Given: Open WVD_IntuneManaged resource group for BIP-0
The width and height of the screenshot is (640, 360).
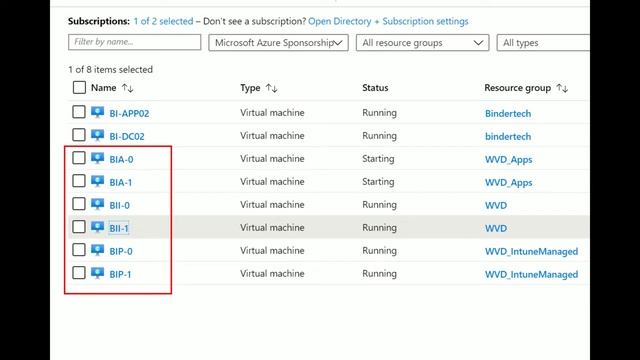Looking at the screenshot, I should point(531,251).
